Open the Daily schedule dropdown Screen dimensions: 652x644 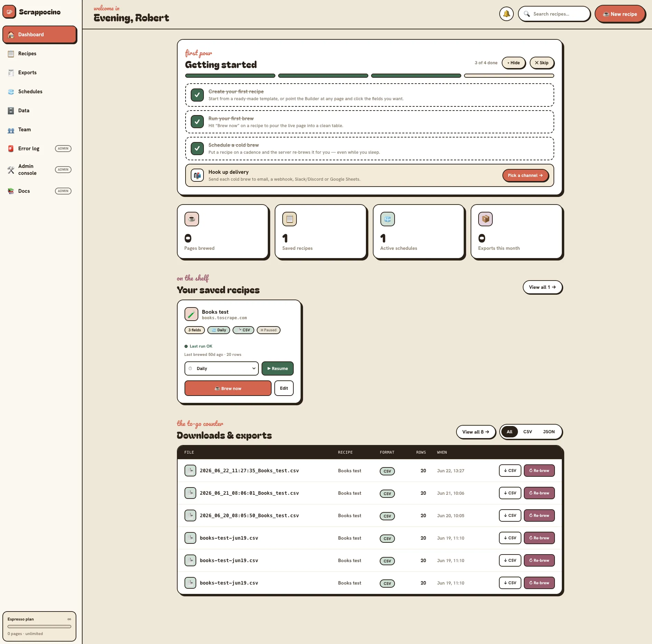click(x=221, y=368)
